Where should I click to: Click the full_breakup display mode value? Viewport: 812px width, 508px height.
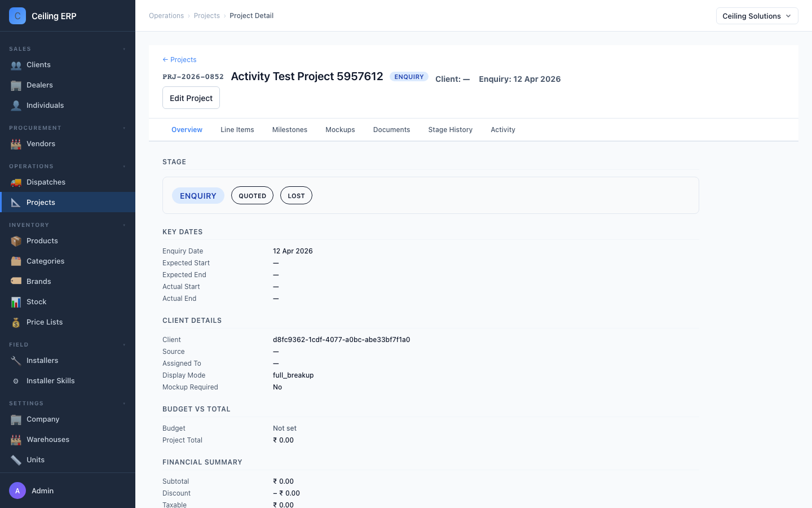tap(293, 375)
